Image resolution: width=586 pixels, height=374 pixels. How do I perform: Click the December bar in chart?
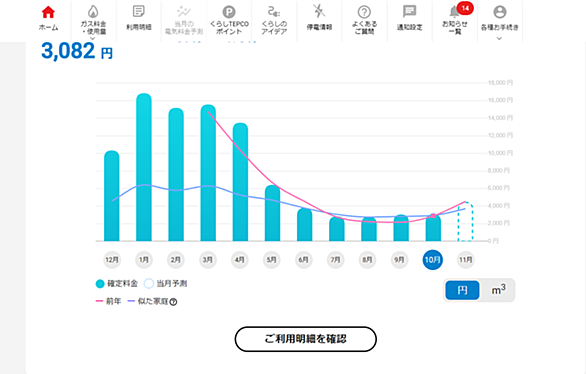112,196
